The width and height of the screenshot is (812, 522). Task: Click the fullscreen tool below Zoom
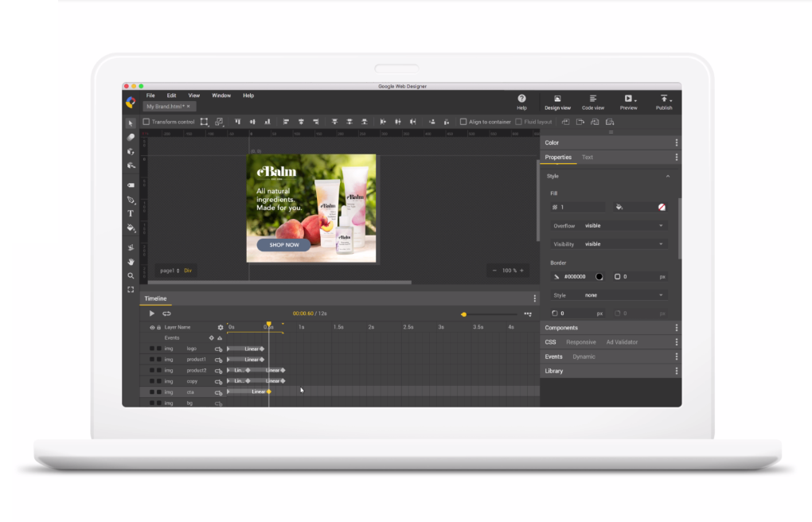pyautogui.click(x=131, y=290)
